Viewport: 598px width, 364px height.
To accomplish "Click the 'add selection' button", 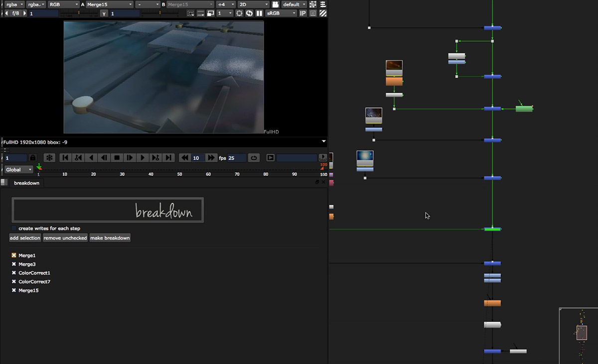I will coord(25,238).
